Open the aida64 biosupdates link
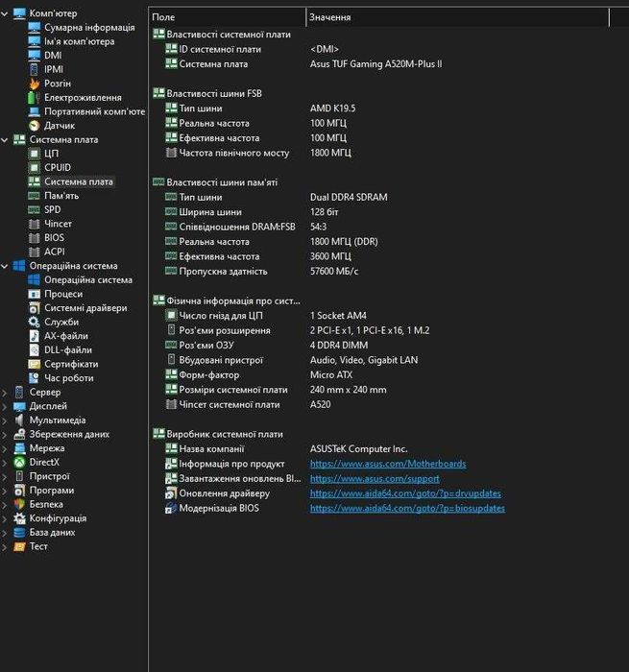The width and height of the screenshot is (629, 672). pos(407,508)
